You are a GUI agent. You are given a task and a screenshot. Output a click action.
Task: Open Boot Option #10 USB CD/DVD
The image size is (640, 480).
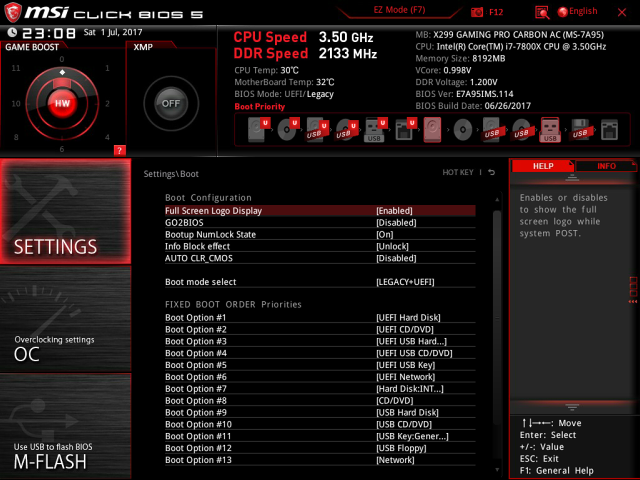click(320, 424)
